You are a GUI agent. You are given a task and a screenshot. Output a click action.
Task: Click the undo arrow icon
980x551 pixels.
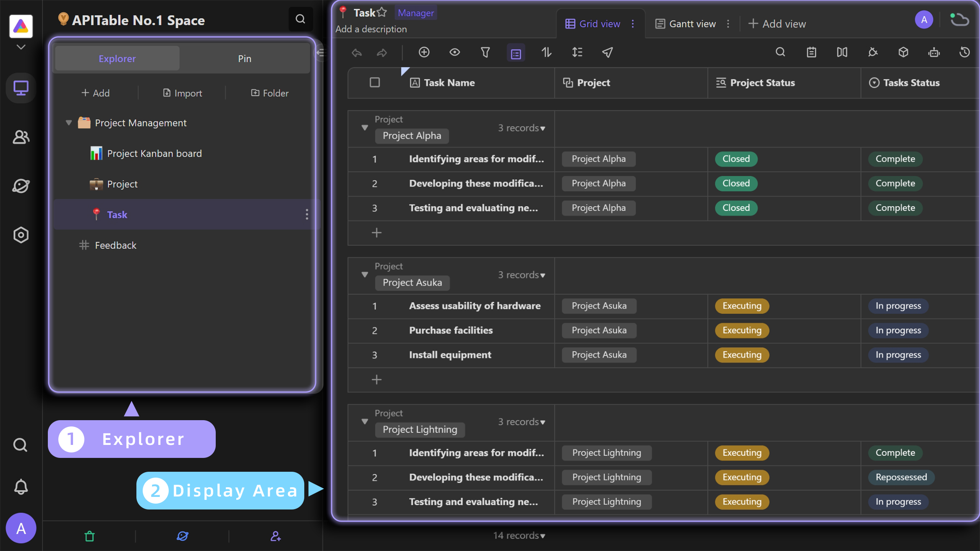pyautogui.click(x=357, y=52)
